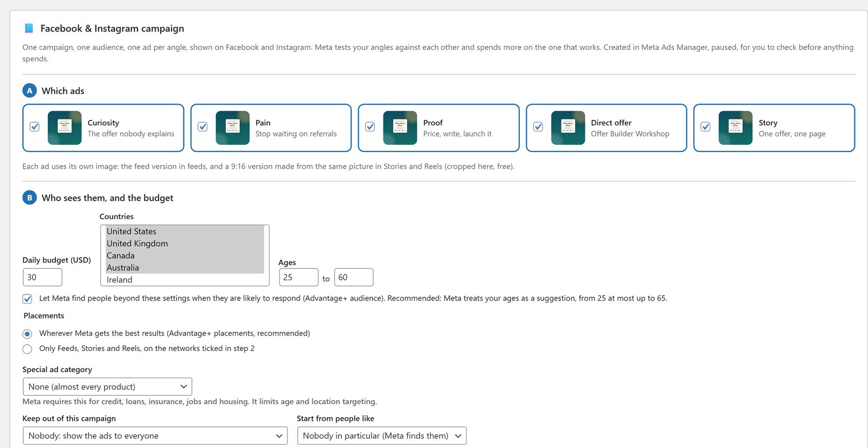The width and height of the screenshot is (868, 448).
Task: Select the Advantage+ placements radio button
Action: click(27, 334)
